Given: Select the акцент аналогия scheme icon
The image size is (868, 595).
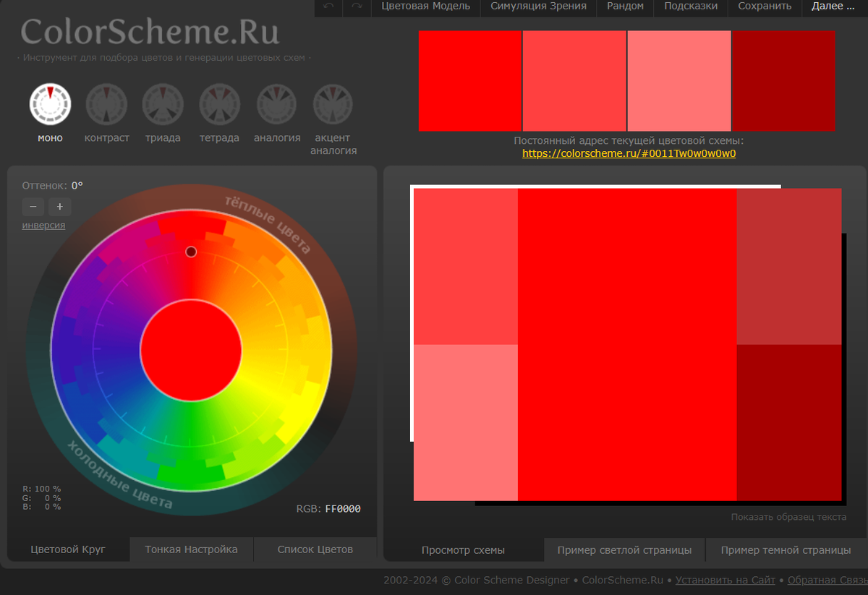Looking at the screenshot, I should (x=332, y=103).
